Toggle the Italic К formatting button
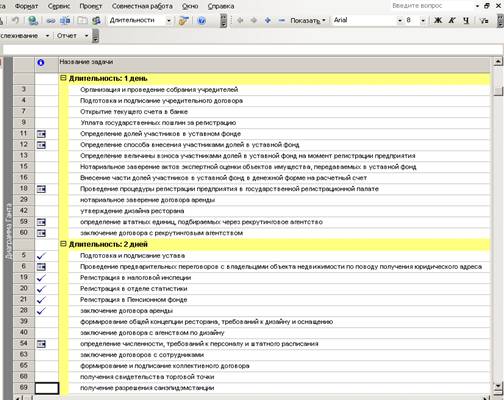The image size is (504, 400). click(x=452, y=20)
